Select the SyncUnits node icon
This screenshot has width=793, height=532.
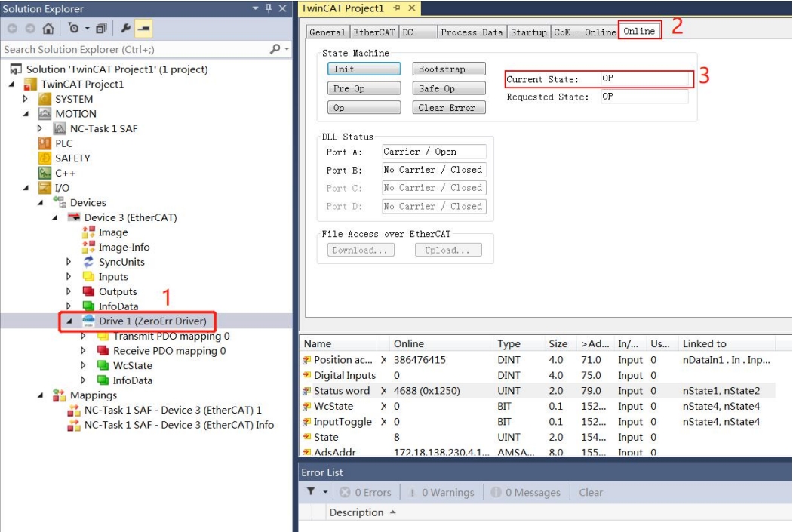(89, 262)
